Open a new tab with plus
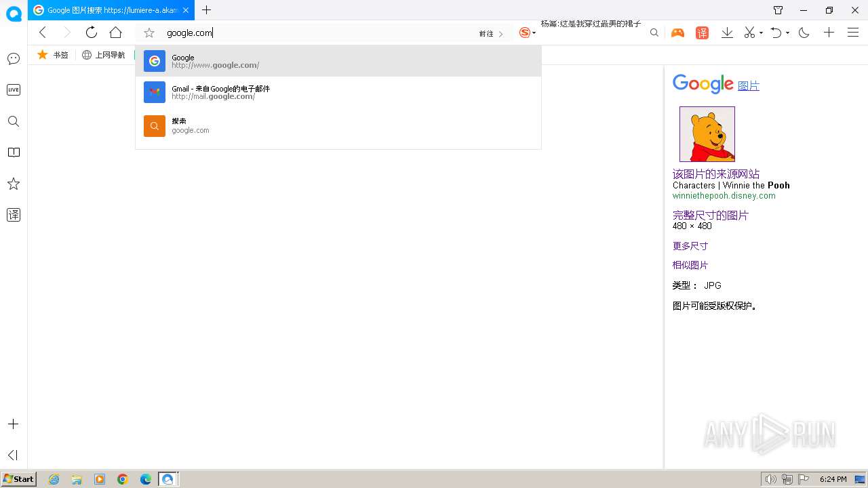Viewport: 868px width, 488px height. pyautogui.click(x=207, y=10)
